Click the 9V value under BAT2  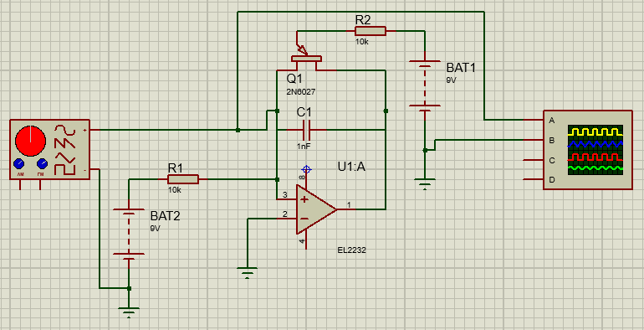(155, 229)
